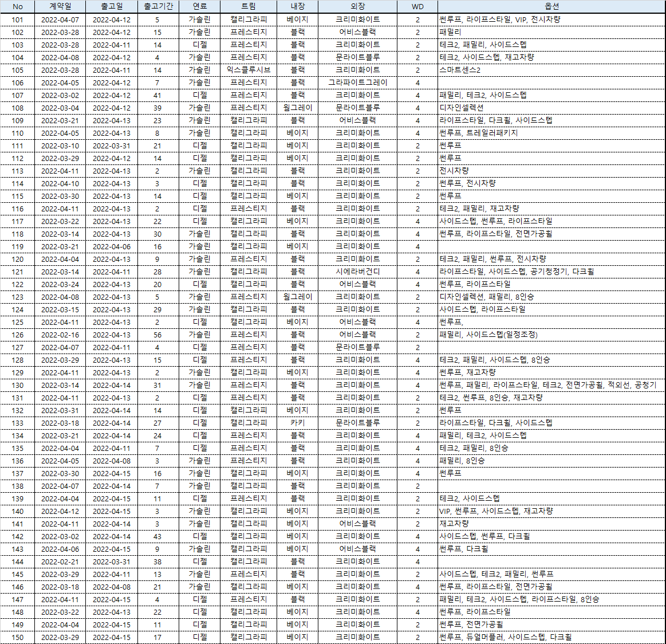Click delivery period 17 in row 150
The height and width of the screenshot is (644, 666).
pyautogui.click(x=158, y=637)
